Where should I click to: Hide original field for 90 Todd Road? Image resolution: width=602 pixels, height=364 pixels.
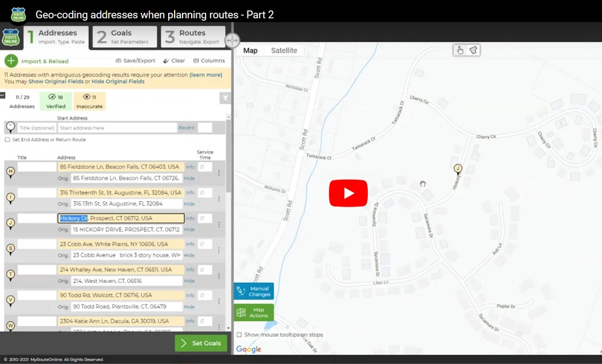(189, 307)
